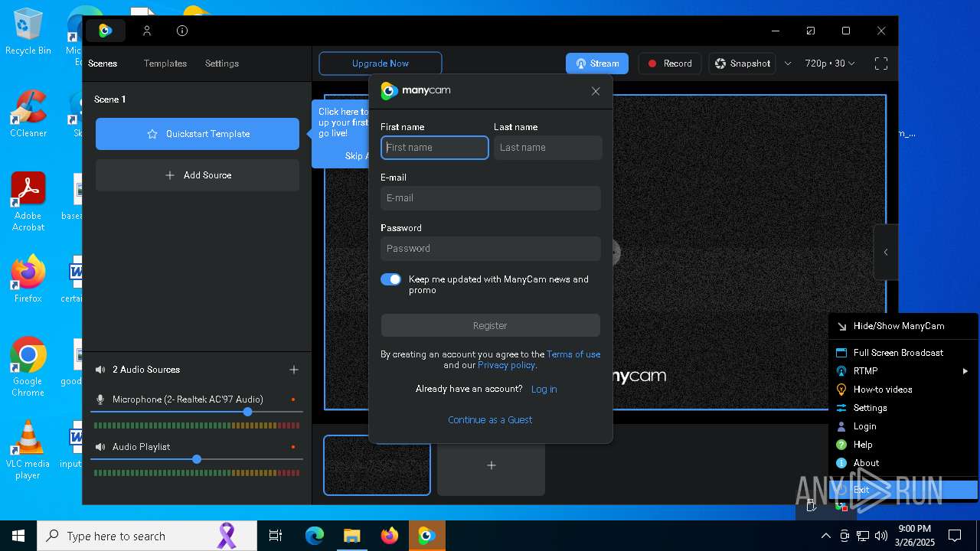Toggle Keep me updated with ManyCam news

(x=391, y=279)
